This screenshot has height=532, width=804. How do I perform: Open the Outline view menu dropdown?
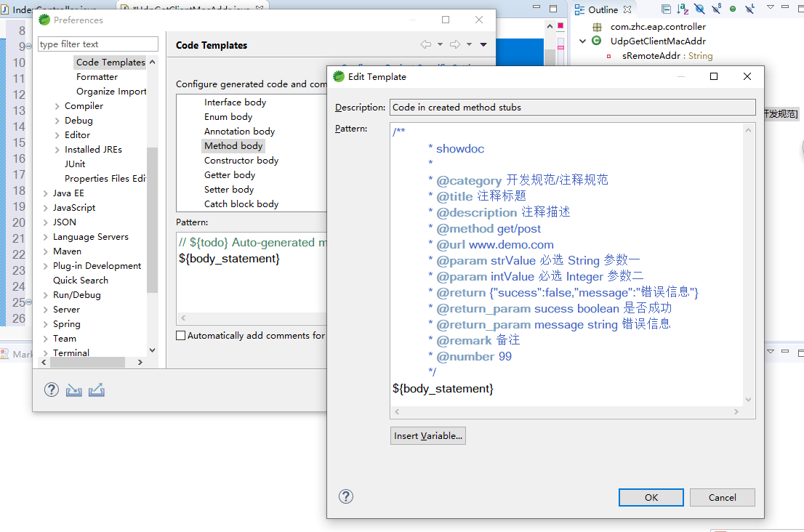(769, 9)
